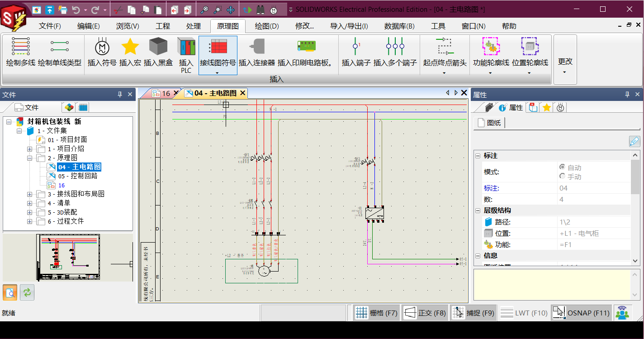Viewport: 644px width, 339px height.
Task: Click 插入符号 motor symbol icon
Action: (x=102, y=47)
